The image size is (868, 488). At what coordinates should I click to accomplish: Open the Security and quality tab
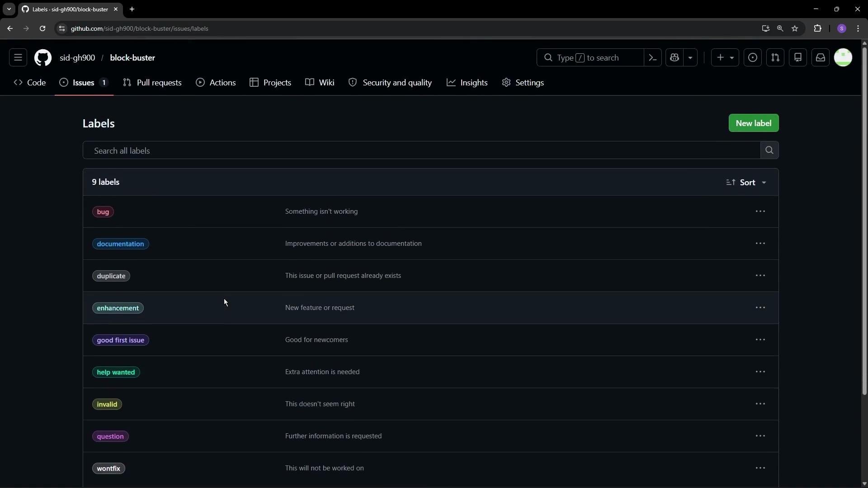[390, 83]
